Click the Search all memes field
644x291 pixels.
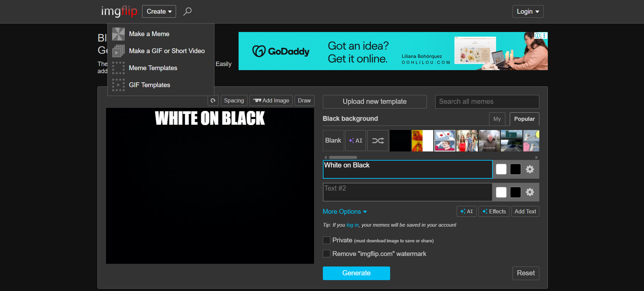tap(487, 102)
